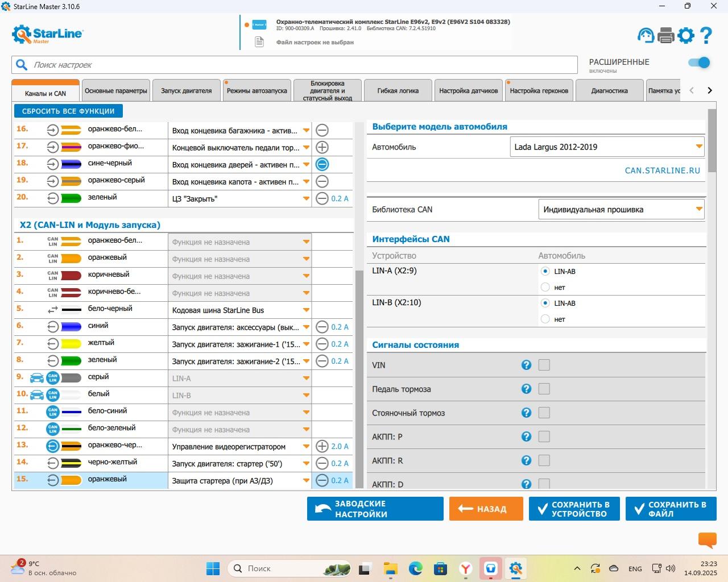Select LIN-AB for LIN-B (X2:10)
This screenshot has width=728, height=582.
pos(545,303)
